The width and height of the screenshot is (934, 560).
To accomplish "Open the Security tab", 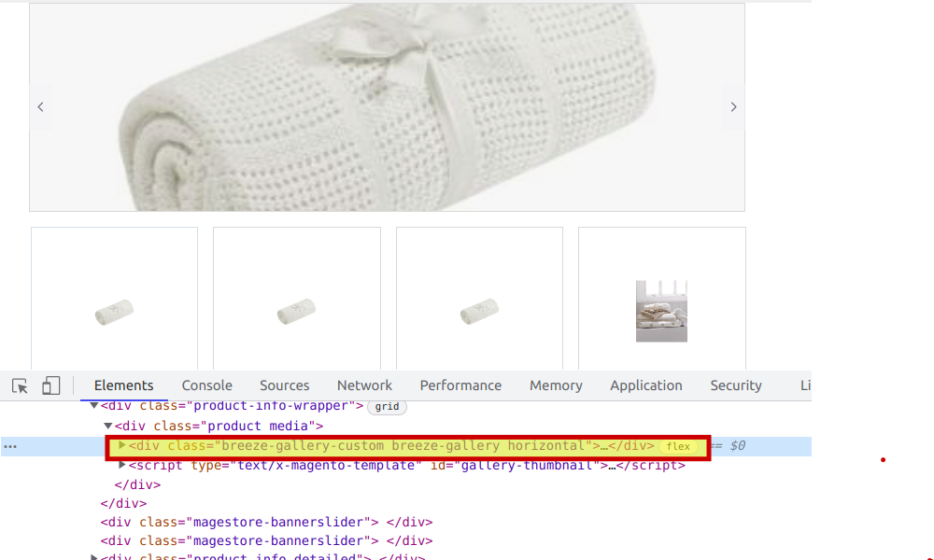I will coord(736,385).
